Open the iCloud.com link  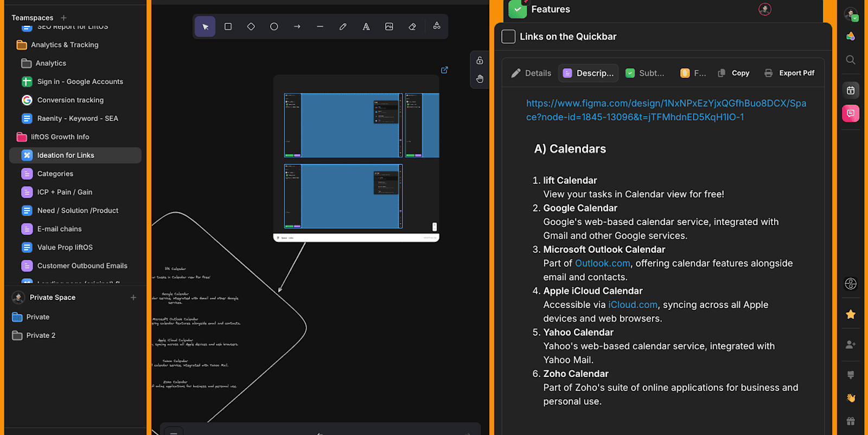[x=633, y=305]
